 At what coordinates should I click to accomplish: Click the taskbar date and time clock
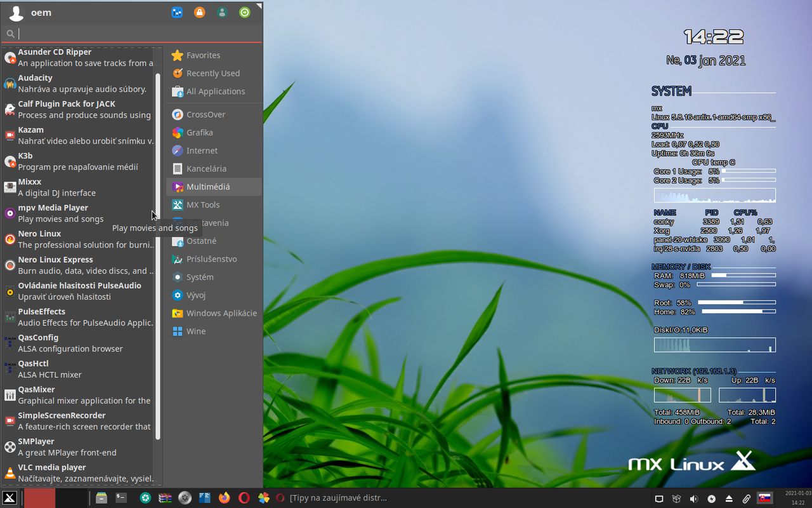pyautogui.click(x=797, y=498)
